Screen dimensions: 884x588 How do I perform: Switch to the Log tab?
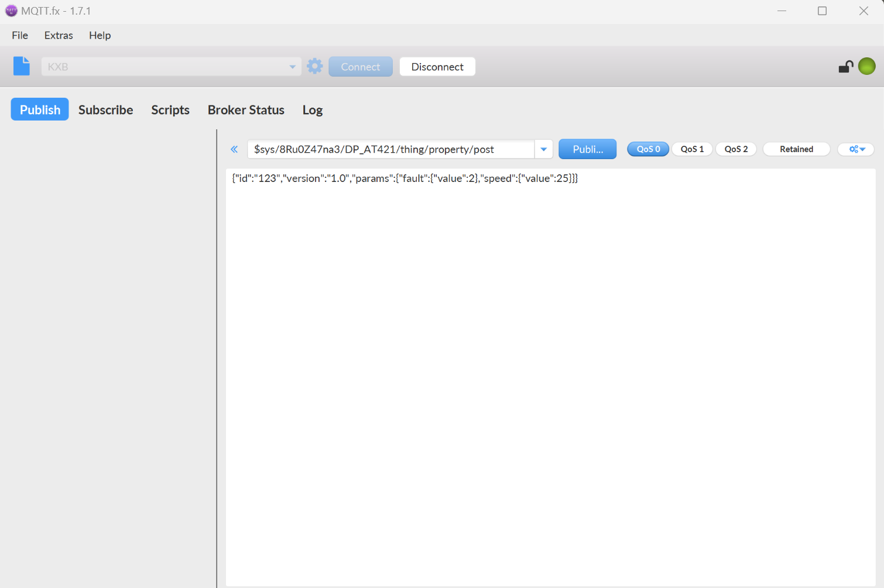point(313,109)
